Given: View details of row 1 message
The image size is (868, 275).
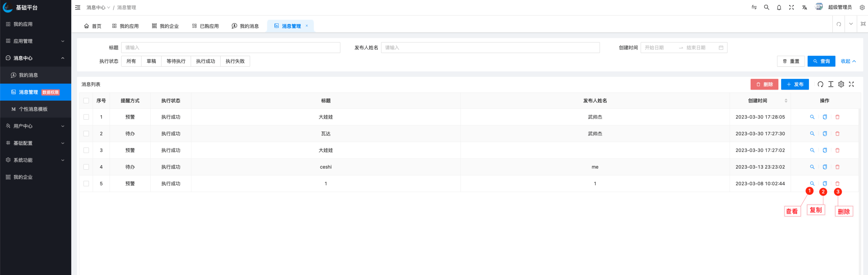Looking at the screenshot, I should click(812, 117).
